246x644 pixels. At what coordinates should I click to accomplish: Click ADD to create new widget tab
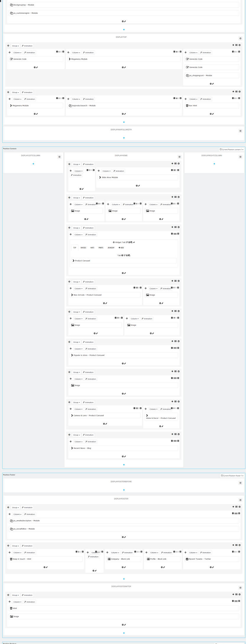pyautogui.click(x=121, y=248)
